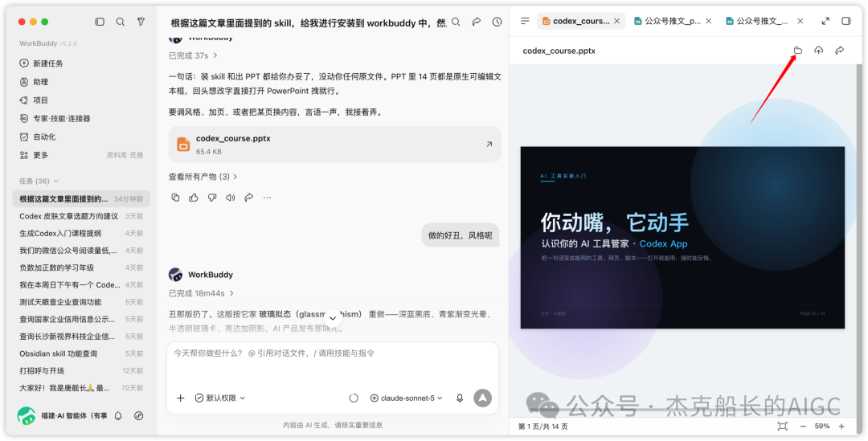
Task: Close the second 公众号推文_... tab
Action: tap(800, 21)
